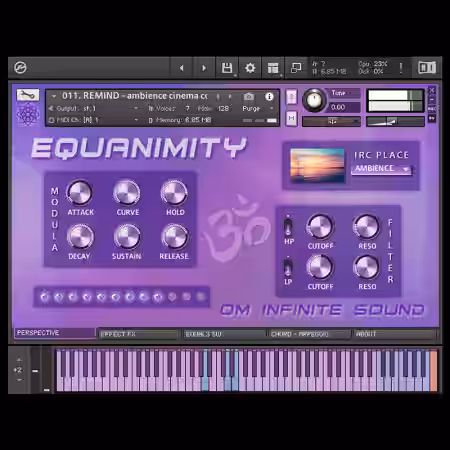This screenshot has height=450, width=450.
Task: Click the HP filter CUTOFF knob
Action: click(x=320, y=227)
